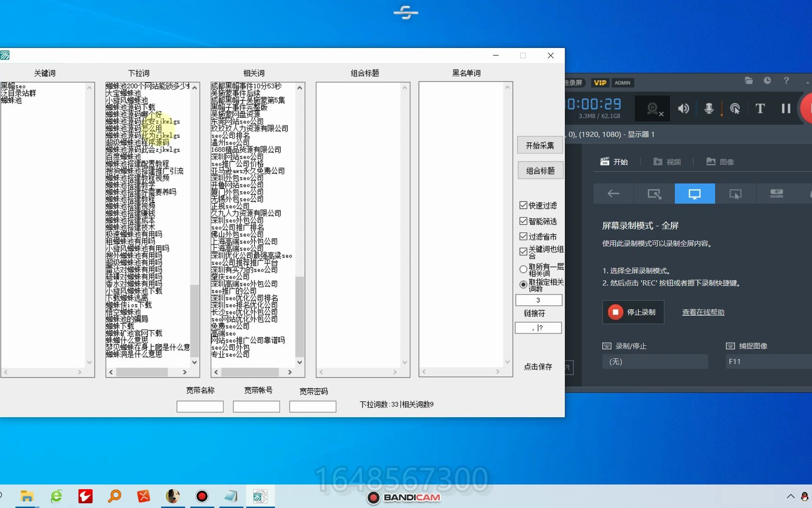
Task: Click the webcam overlay icon in Bandicam
Action: 653,109
